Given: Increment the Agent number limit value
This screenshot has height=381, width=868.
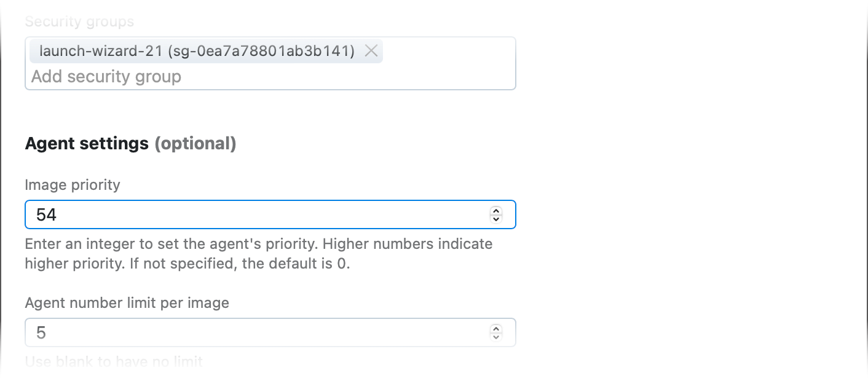Looking at the screenshot, I should (x=495, y=329).
